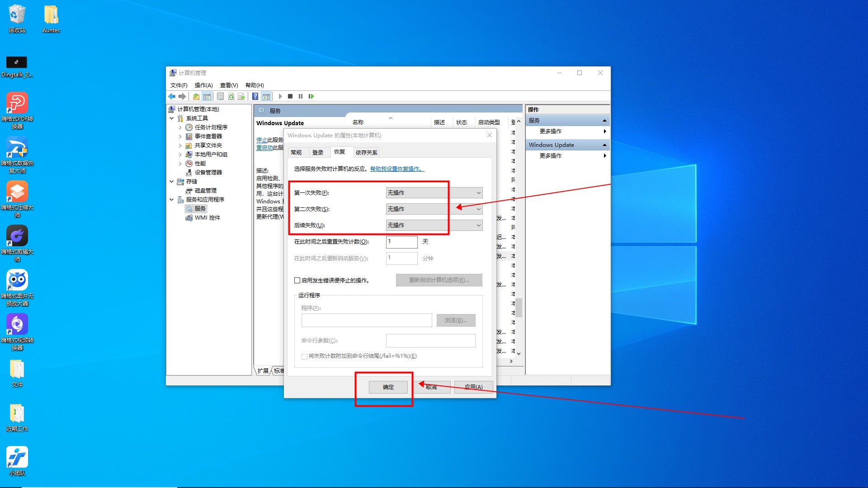The width and height of the screenshot is (868, 488).
Task: Click the Forward arrow toolbar icon
Action: click(182, 96)
